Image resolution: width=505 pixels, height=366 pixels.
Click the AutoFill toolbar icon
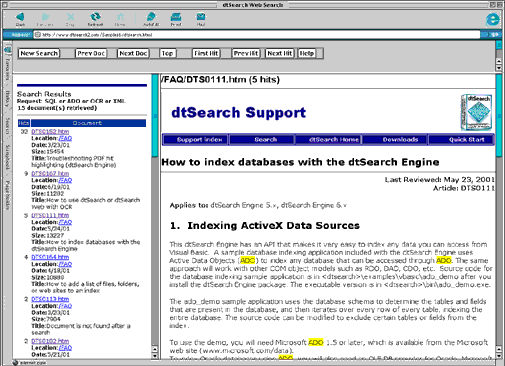click(x=151, y=17)
